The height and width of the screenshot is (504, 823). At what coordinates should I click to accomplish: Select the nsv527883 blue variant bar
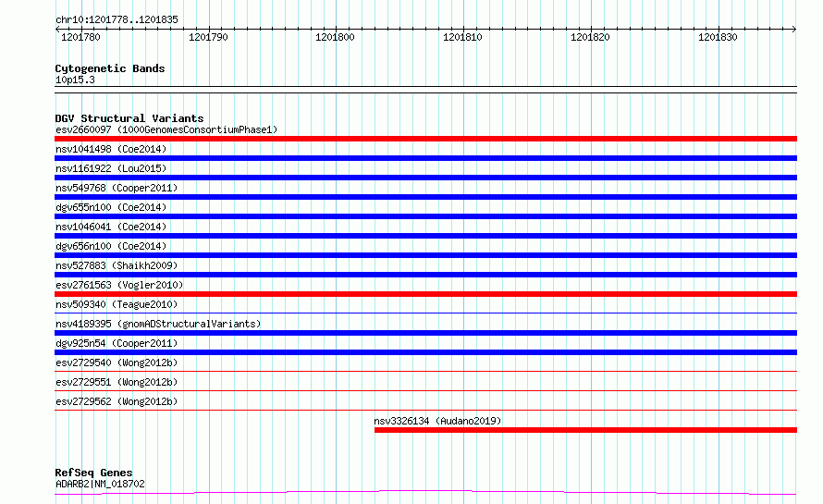pyautogui.click(x=425, y=275)
